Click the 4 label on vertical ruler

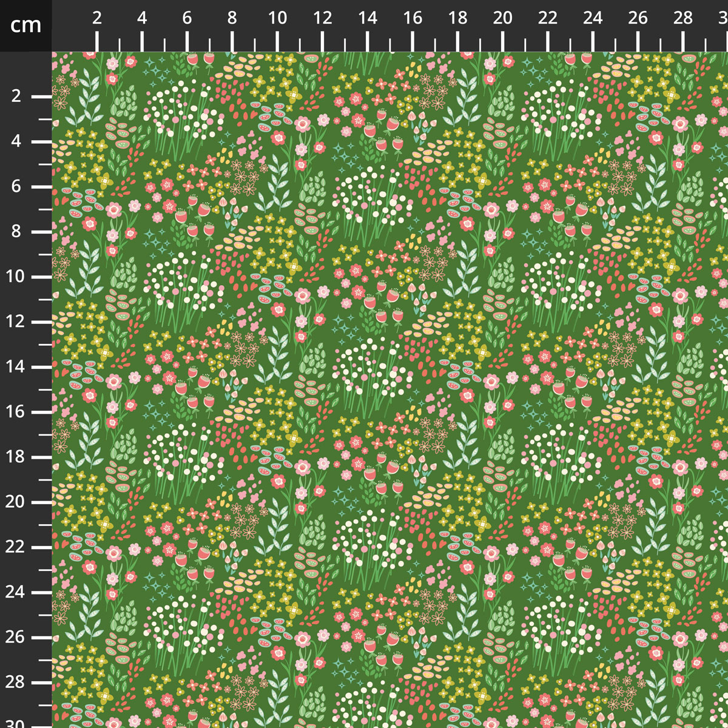[x=16, y=141]
